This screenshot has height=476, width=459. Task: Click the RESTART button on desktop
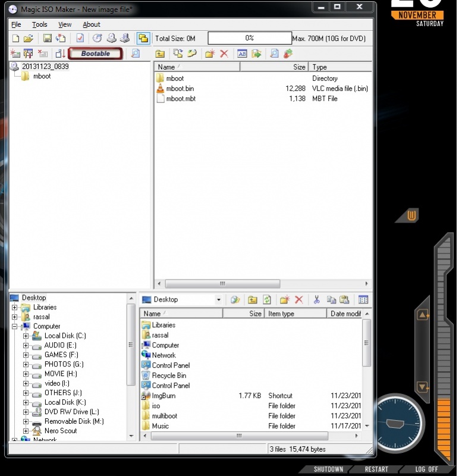click(376, 469)
